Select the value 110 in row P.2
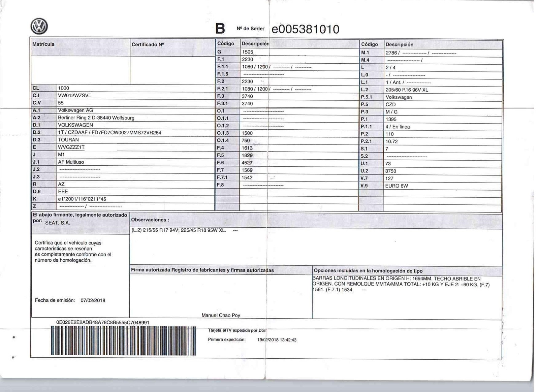Viewport: 539px width, 392px height. coord(390,134)
